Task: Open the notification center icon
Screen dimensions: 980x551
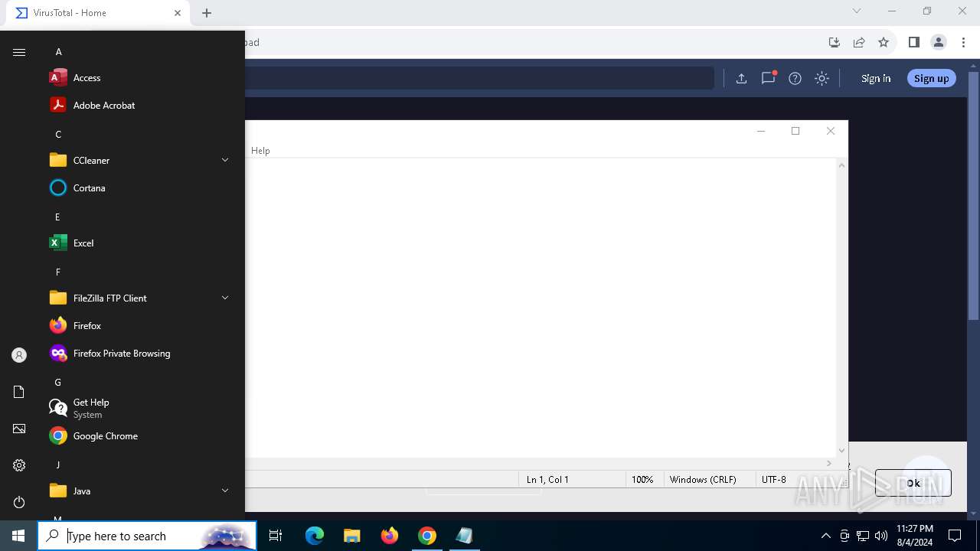Action: pyautogui.click(x=955, y=536)
